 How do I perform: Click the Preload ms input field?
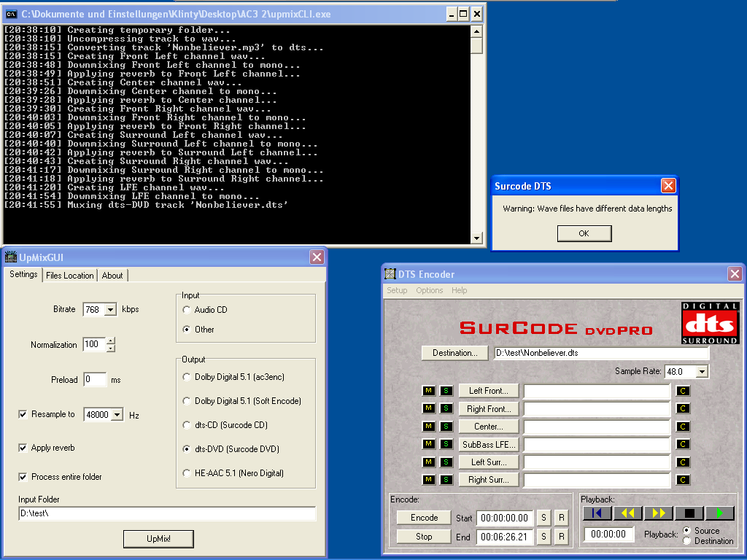[95, 379]
